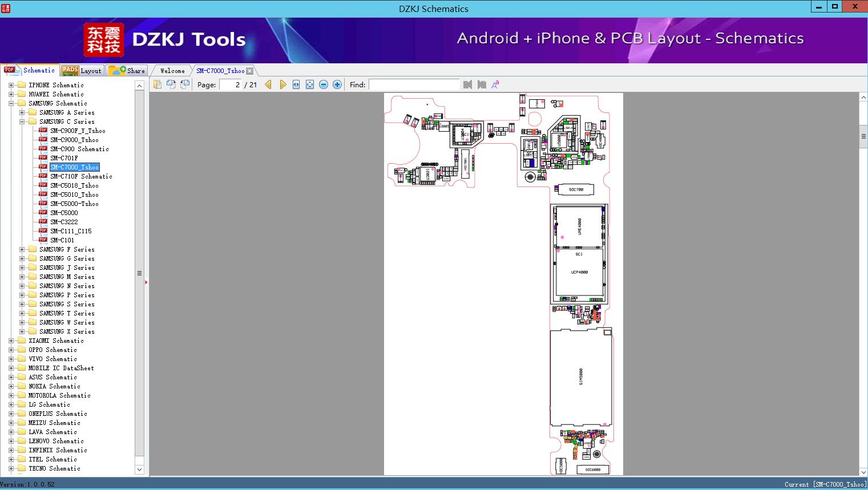Select the SM-C7000_Tshoo document tab

[220, 71]
